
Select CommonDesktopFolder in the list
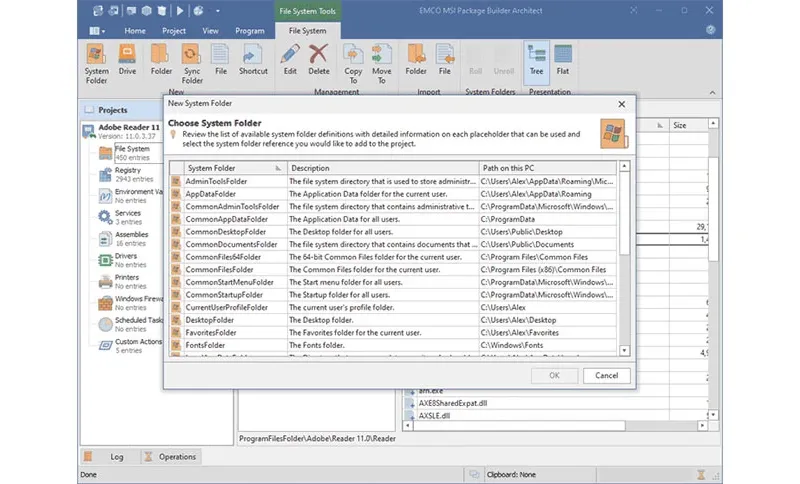pos(393,232)
